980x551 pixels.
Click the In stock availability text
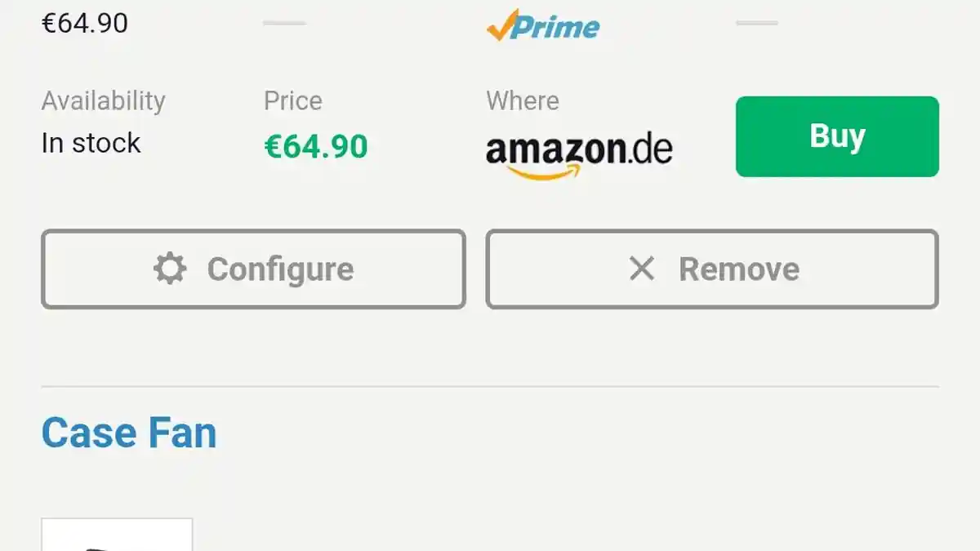pos(91,144)
